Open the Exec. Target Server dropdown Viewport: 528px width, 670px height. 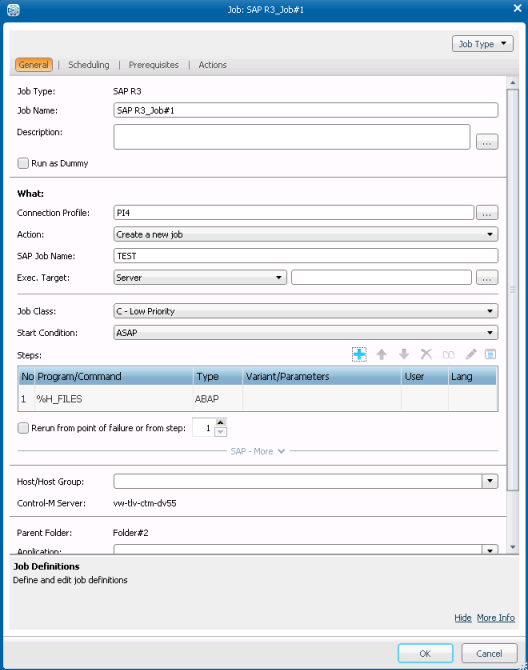click(x=200, y=277)
